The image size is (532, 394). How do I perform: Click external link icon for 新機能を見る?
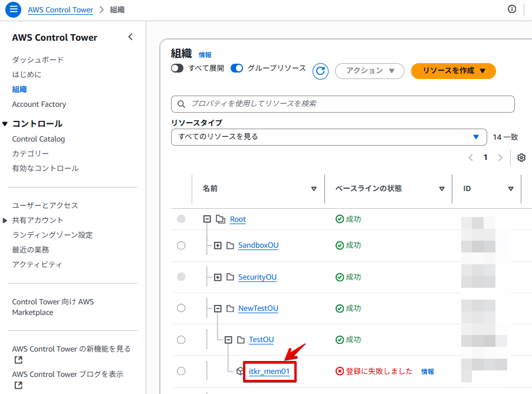[x=18, y=360]
